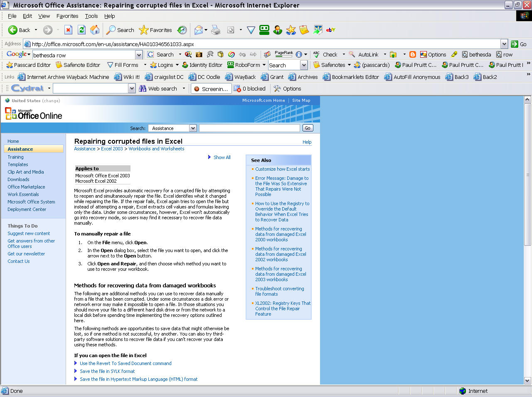Open the Tools menu
Viewport: 532px width, 397px height.
pos(91,16)
